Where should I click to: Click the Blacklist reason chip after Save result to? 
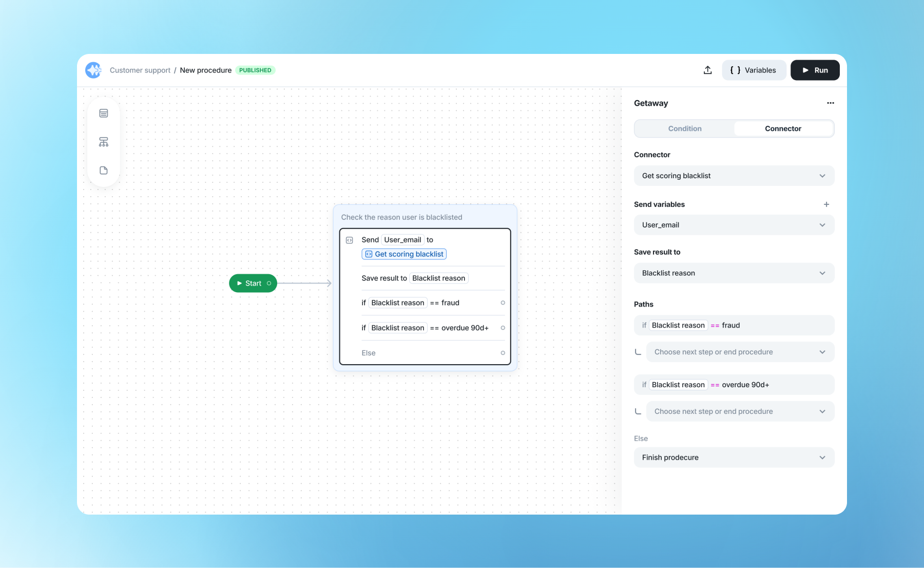pos(439,278)
